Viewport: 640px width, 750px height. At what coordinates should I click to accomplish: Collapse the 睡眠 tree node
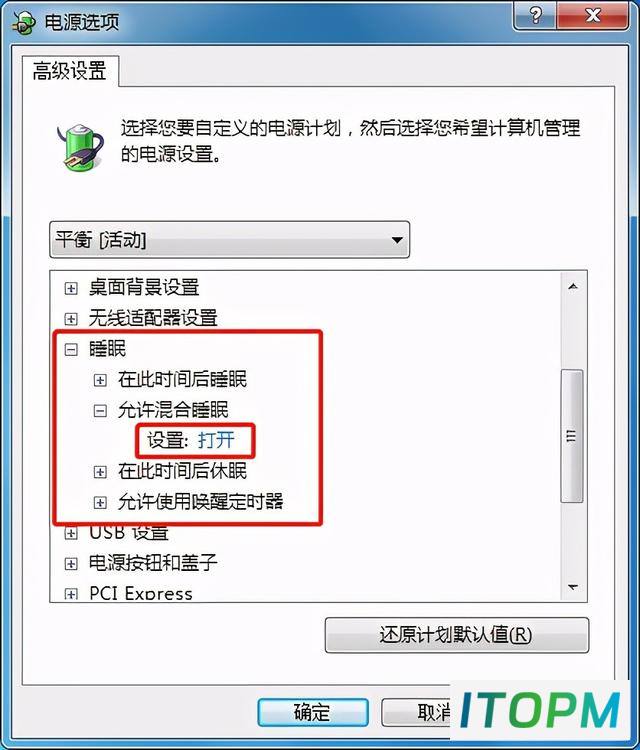point(71,349)
